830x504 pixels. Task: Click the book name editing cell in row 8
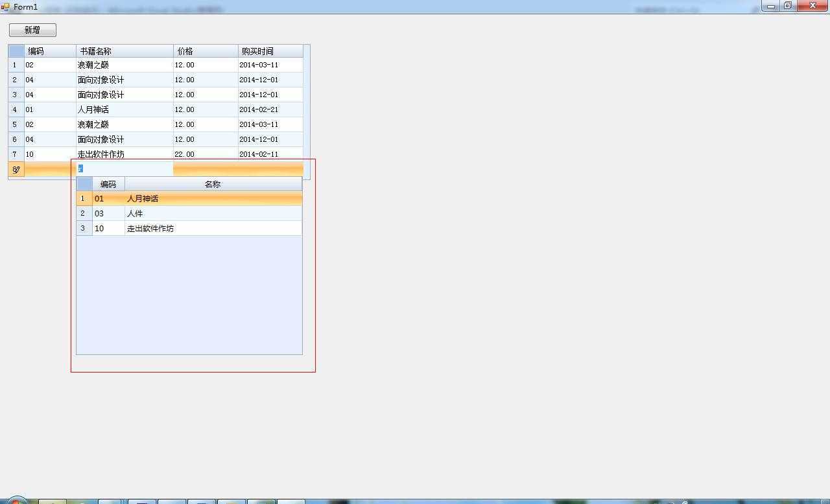pos(124,169)
